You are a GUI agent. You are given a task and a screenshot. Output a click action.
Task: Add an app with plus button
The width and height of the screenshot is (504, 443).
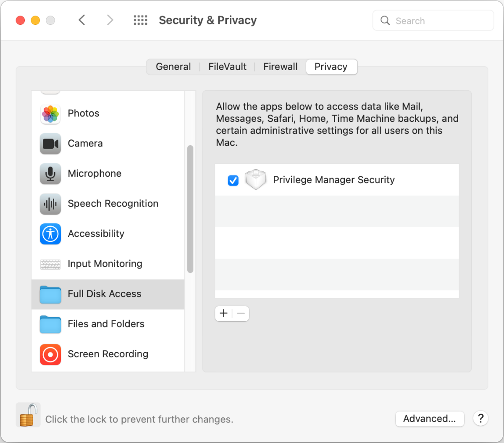(224, 313)
